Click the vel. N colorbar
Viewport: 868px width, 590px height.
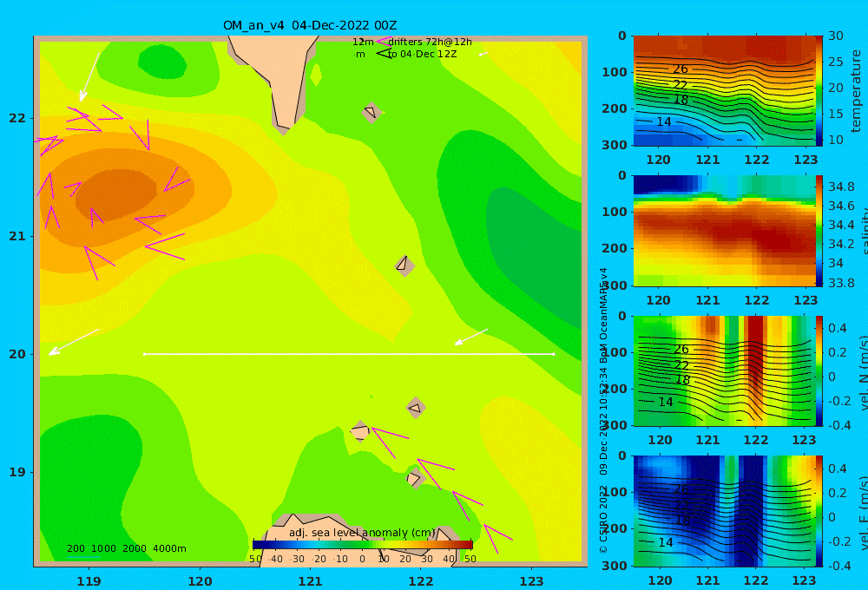[x=819, y=370]
